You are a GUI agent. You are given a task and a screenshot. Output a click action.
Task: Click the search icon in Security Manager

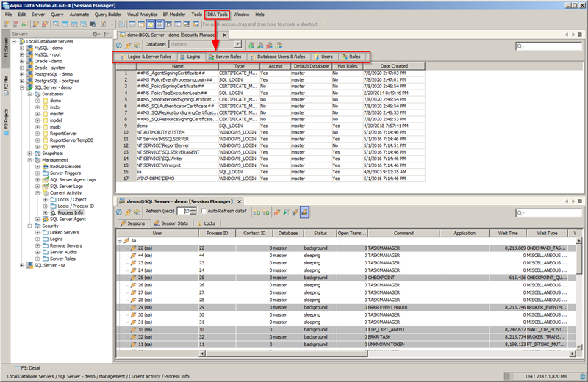point(520,46)
